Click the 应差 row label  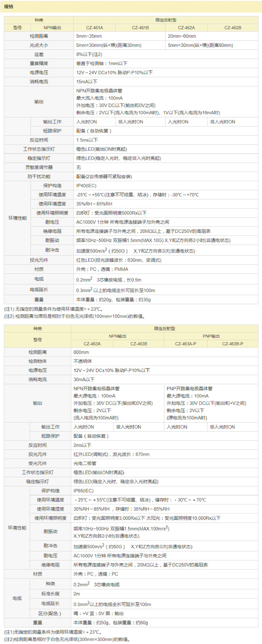click(x=39, y=55)
